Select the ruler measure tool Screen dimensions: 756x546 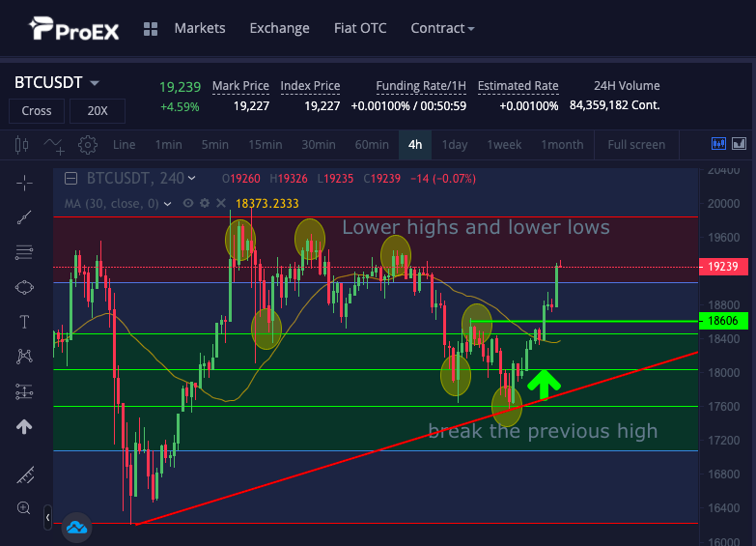[25, 475]
